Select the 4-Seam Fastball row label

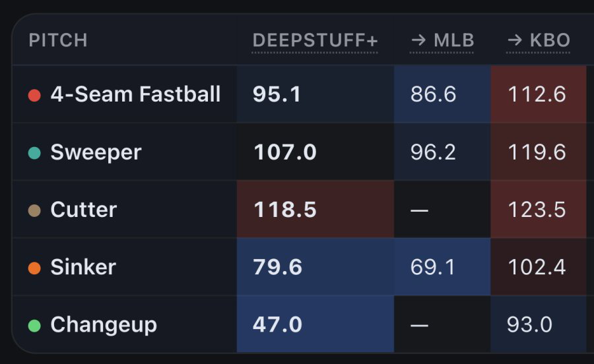pyautogui.click(x=135, y=94)
